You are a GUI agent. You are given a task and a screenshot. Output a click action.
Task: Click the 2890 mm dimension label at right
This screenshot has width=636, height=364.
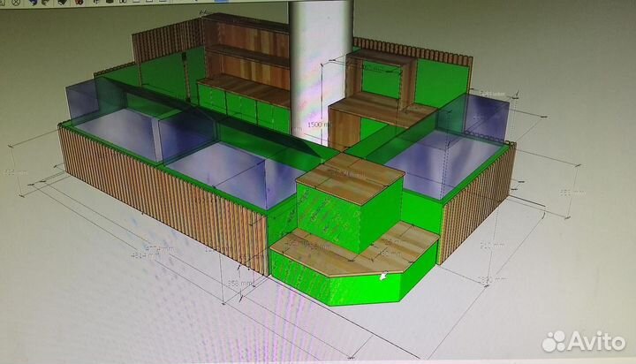pos(491,279)
